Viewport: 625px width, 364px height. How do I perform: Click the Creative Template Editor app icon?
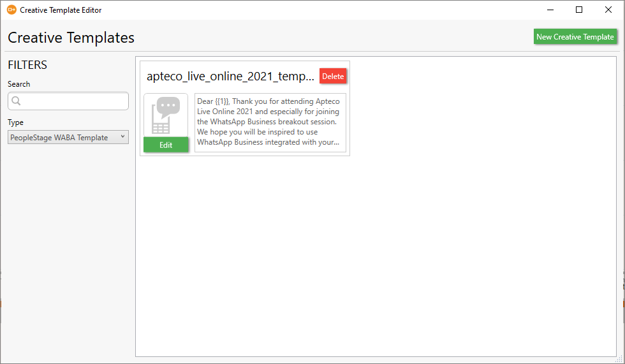[x=11, y=10]
